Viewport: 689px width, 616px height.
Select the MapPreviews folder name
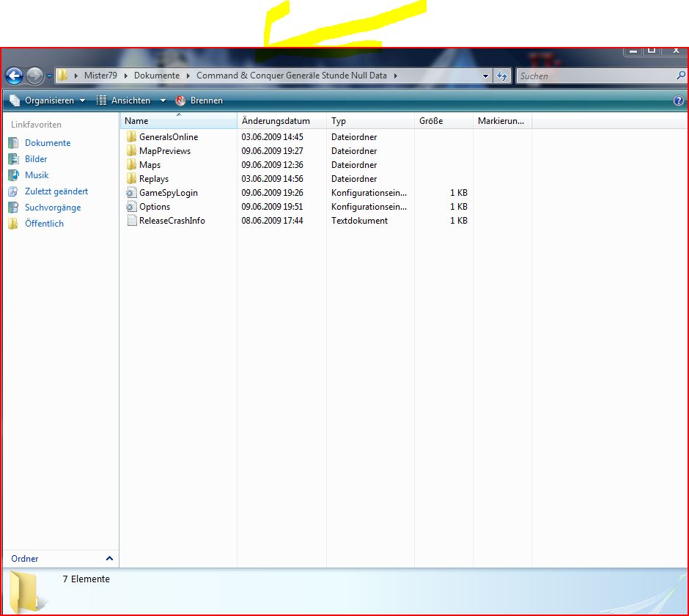pos(165,151)
